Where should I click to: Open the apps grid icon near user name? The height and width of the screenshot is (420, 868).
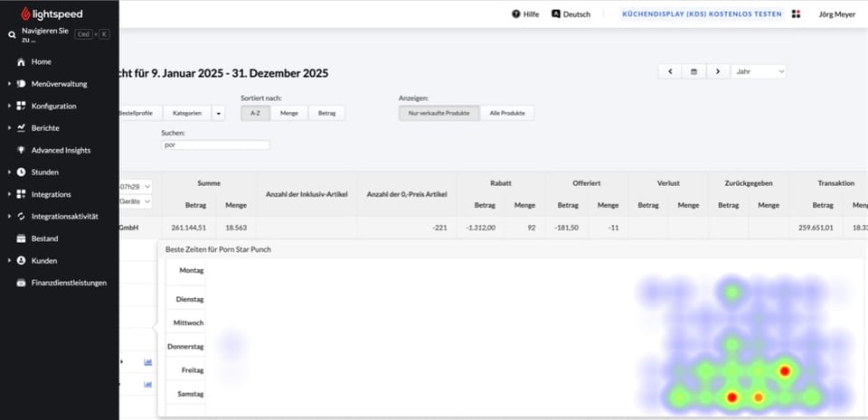pos(796,14)
